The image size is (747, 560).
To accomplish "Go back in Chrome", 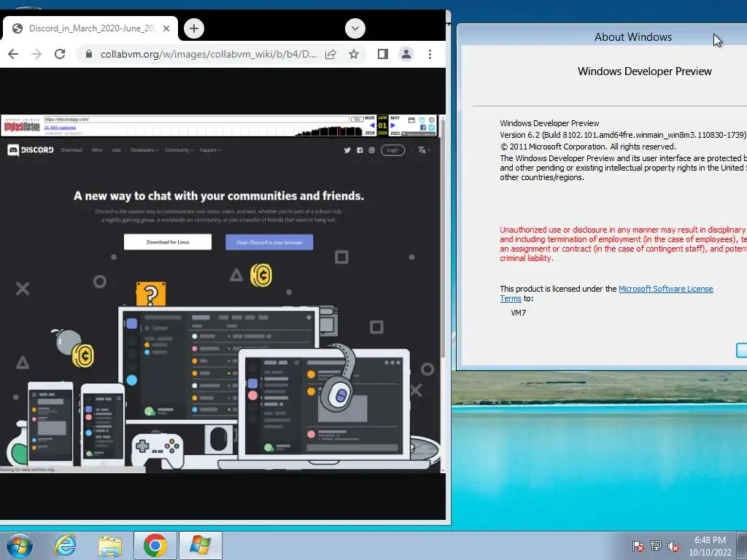I will pos(13,54).
